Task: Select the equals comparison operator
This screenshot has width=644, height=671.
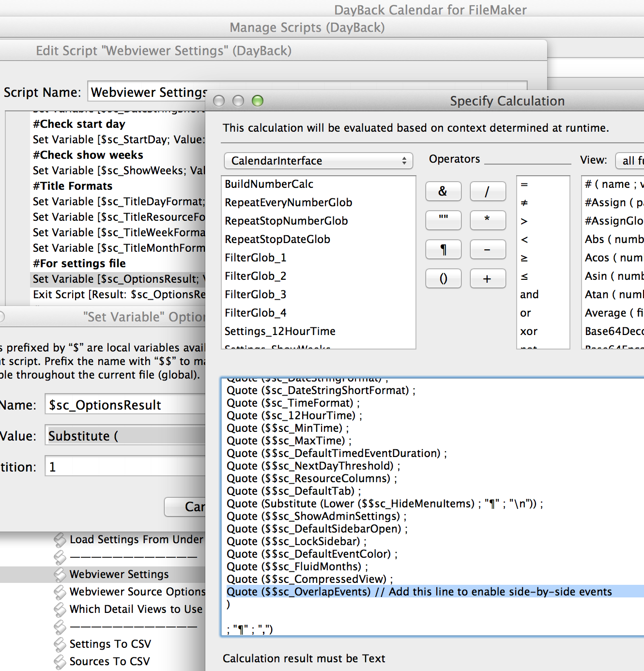Action: [524, 184]
